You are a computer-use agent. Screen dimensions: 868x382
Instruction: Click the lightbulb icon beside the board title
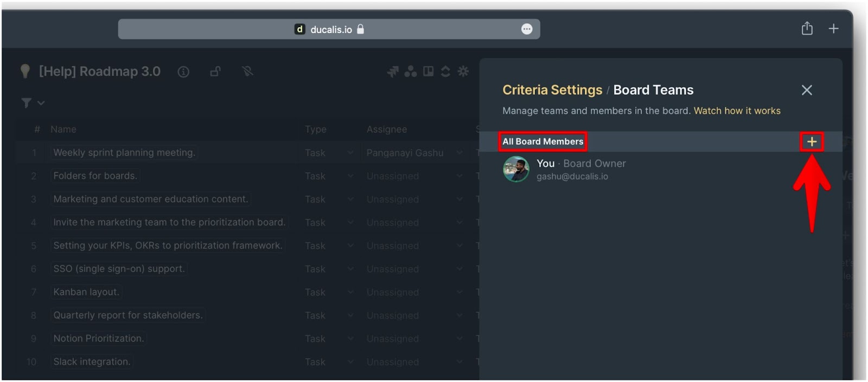coord(25,72)
